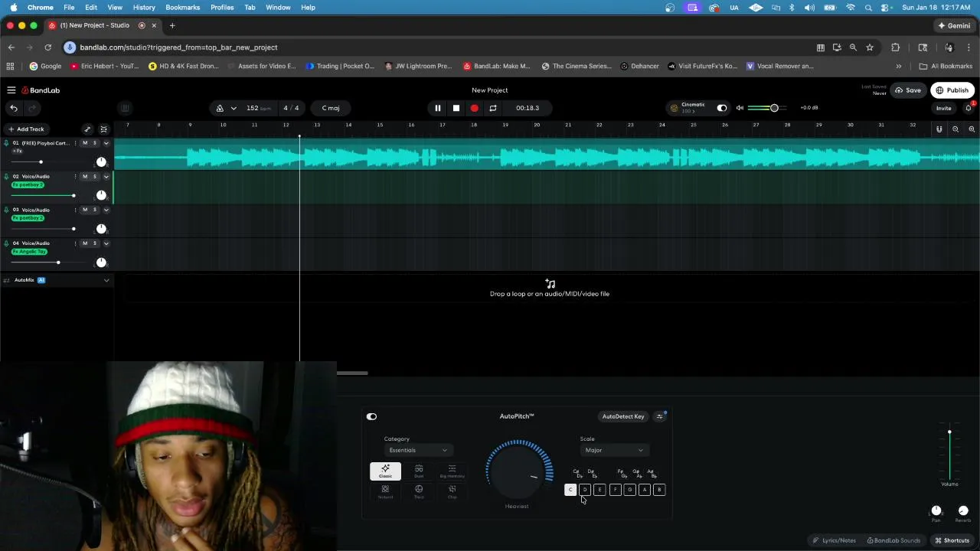Solo track 03 Voice/Audio
Screen dimensions: 980x551
(x=95, y=210)
